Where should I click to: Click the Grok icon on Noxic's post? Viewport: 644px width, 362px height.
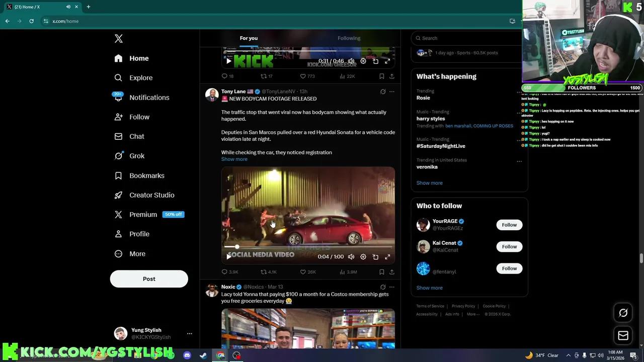(383, 287)
